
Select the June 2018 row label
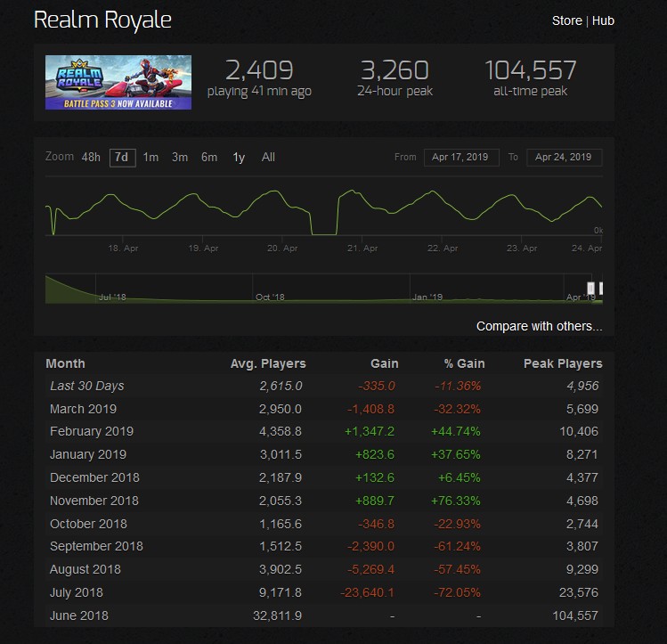pos(79,615)
